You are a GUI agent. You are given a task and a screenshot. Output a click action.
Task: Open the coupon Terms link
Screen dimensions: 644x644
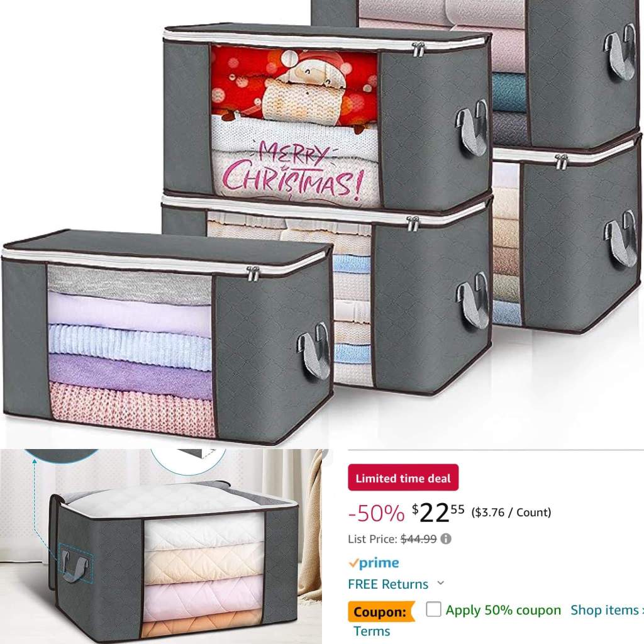372,631
